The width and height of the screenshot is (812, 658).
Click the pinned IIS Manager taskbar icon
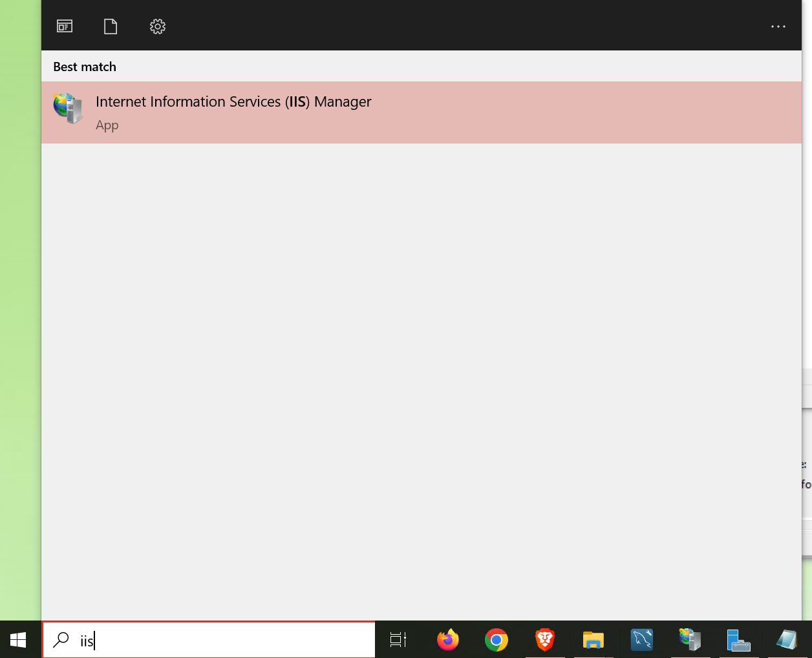tap(689, 639)
